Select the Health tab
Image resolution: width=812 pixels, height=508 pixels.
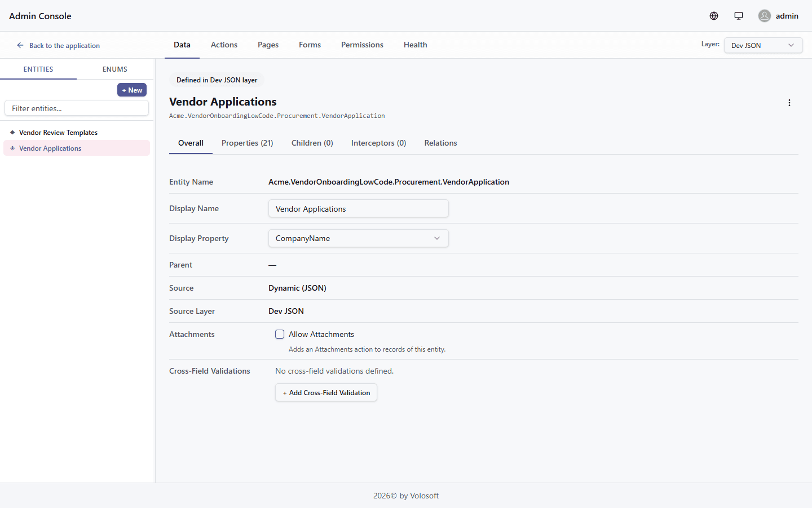415,45
